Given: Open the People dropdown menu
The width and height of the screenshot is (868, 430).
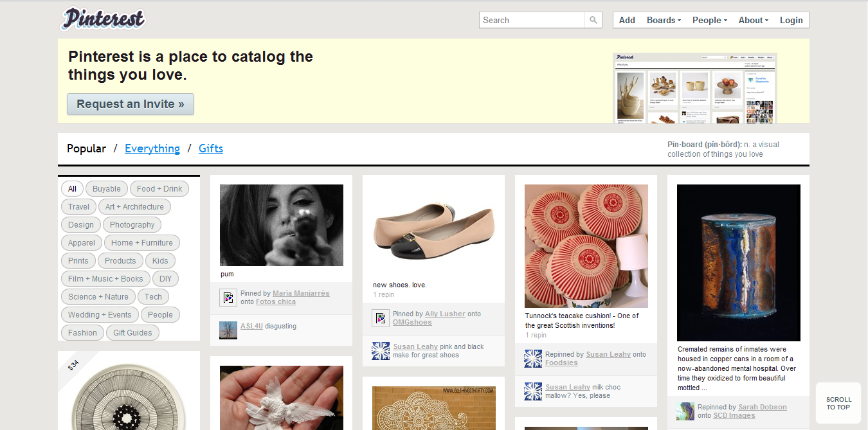Looking at the screenshot, I should pyautogui.click(x=709, y=20).
